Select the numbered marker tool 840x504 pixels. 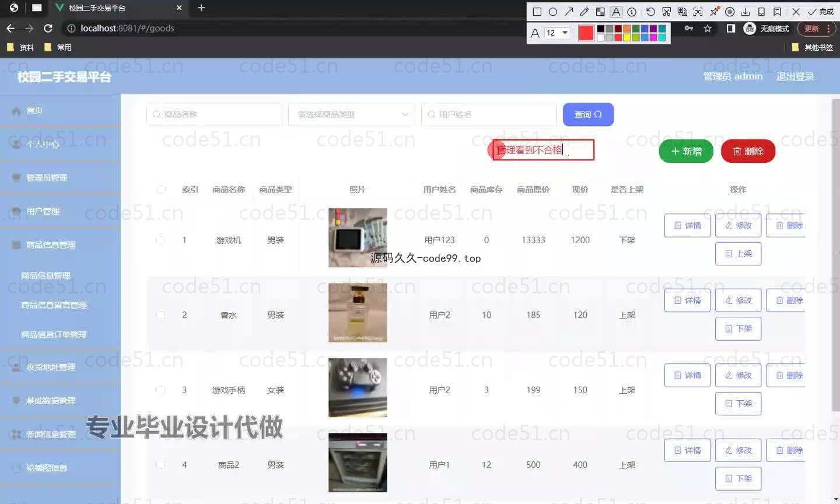[x=632, y=12]
